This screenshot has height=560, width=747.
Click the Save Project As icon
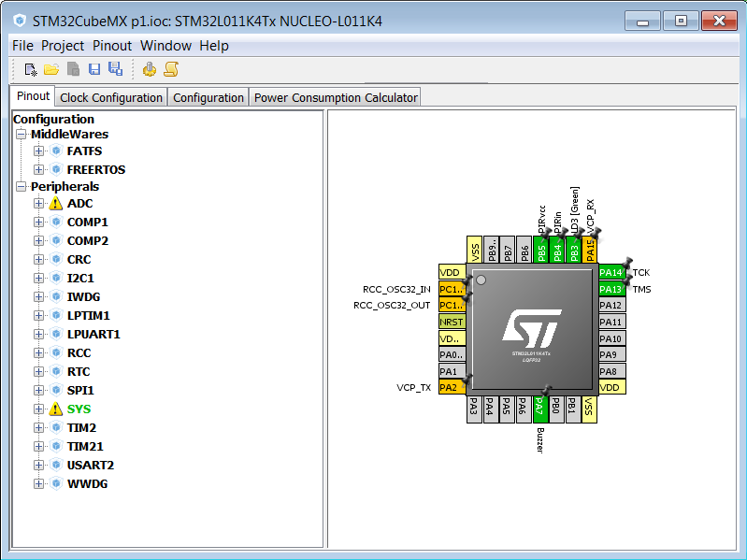[x=115, y=69]
